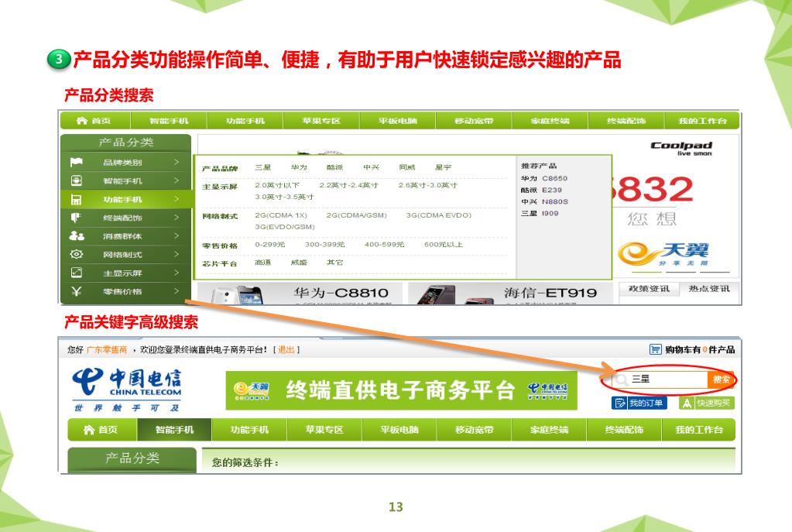Select chip platform 高通
Viewport: 792px width, 532px height.
tap(262, 263)
